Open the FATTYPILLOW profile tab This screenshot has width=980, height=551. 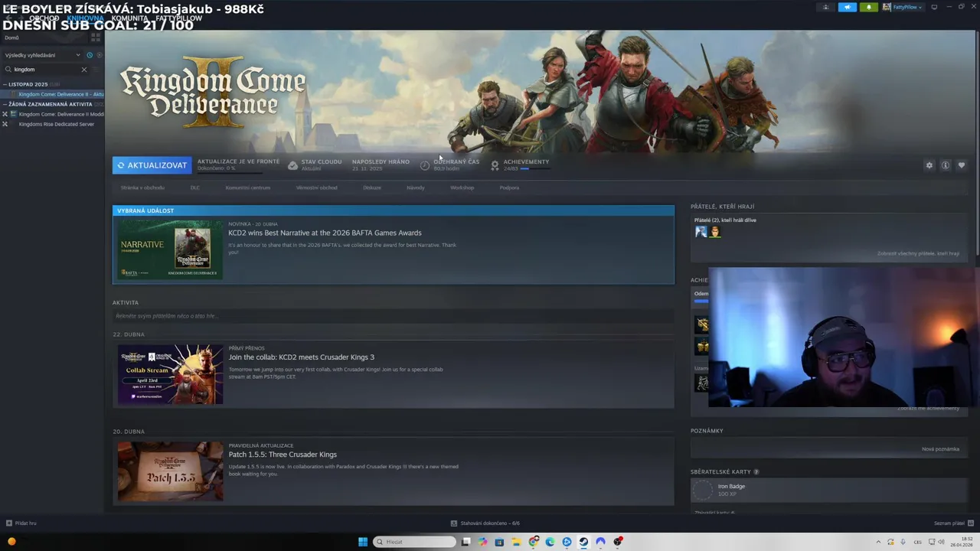(179, 18)
